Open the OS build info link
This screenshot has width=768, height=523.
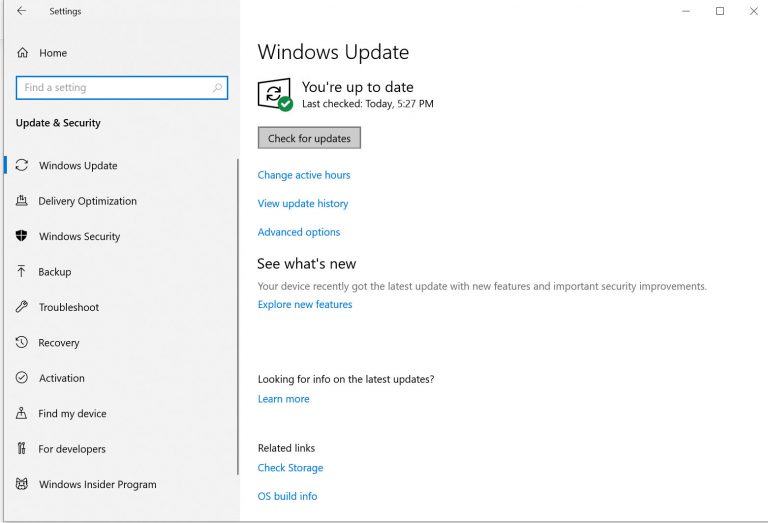287,496
